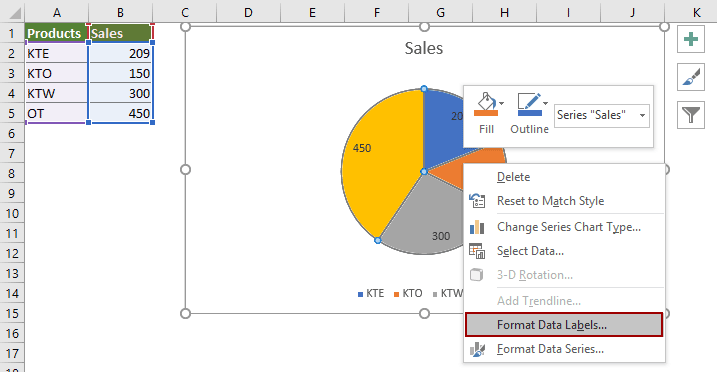This screenshot has height=372, width=717.
Task: Click the chart title Sales
Action: pos(424,48)
